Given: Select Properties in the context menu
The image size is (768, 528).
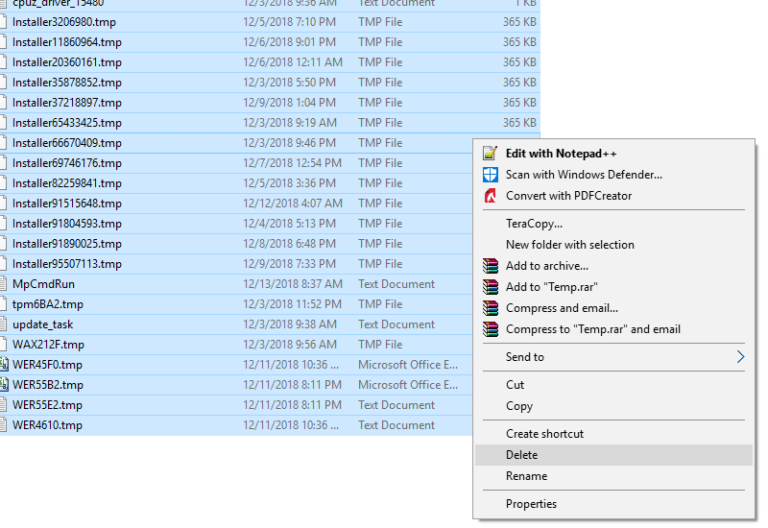Looking at the screenshot, I should tap(531, 504).
